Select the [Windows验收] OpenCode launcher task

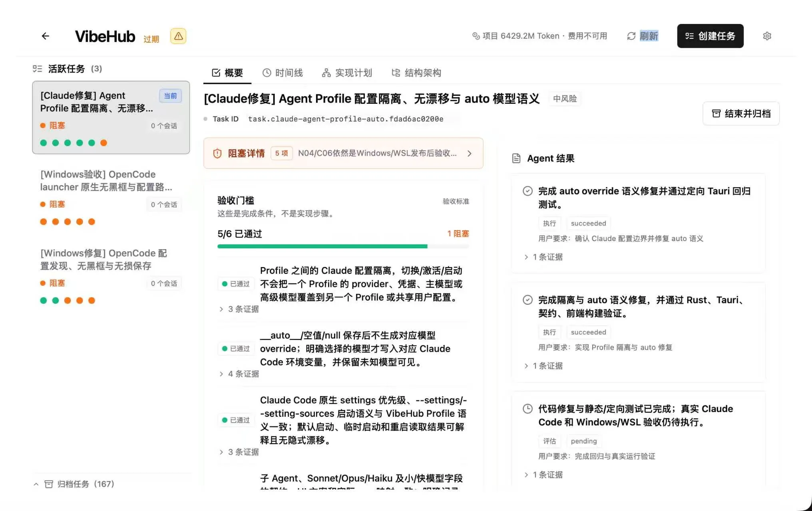[111, 198]
